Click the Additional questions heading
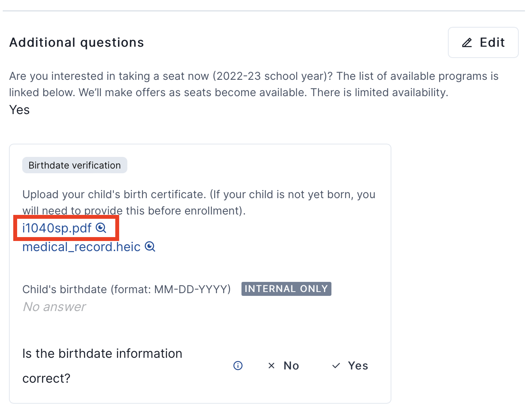The width and height of the screenshot is (532, 415). coord(77,42)
